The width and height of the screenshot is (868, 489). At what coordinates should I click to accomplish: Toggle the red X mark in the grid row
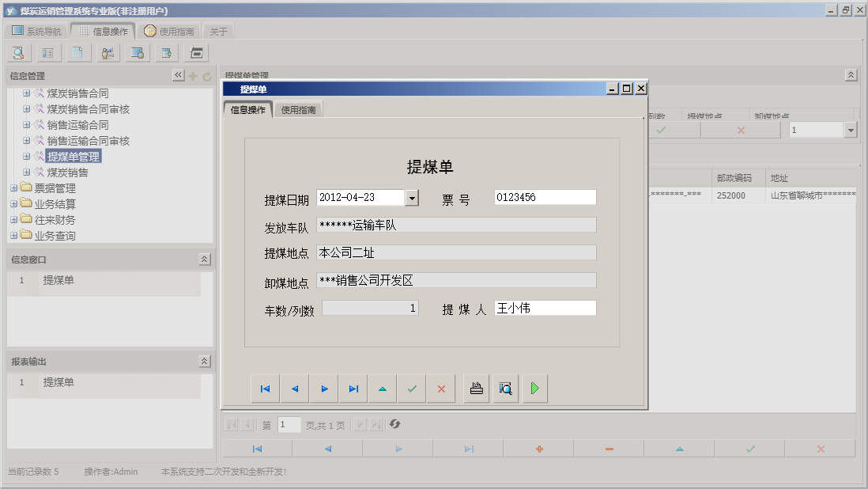[740, 128]
